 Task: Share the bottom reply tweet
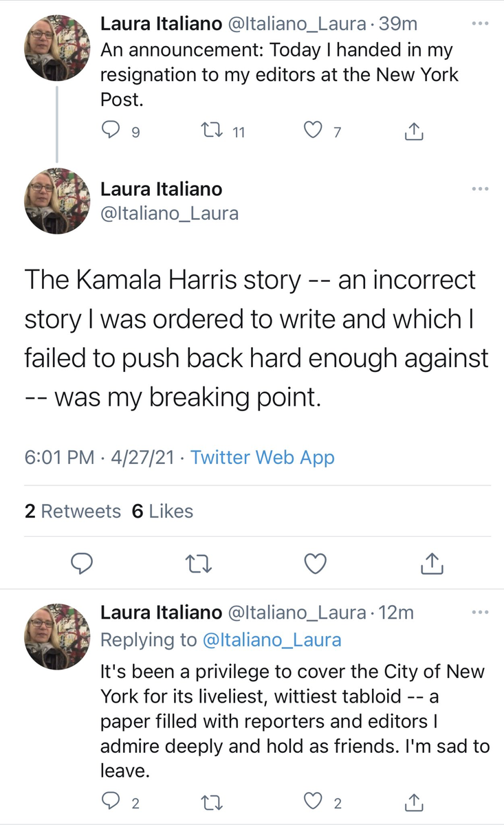tap(413, 800)
